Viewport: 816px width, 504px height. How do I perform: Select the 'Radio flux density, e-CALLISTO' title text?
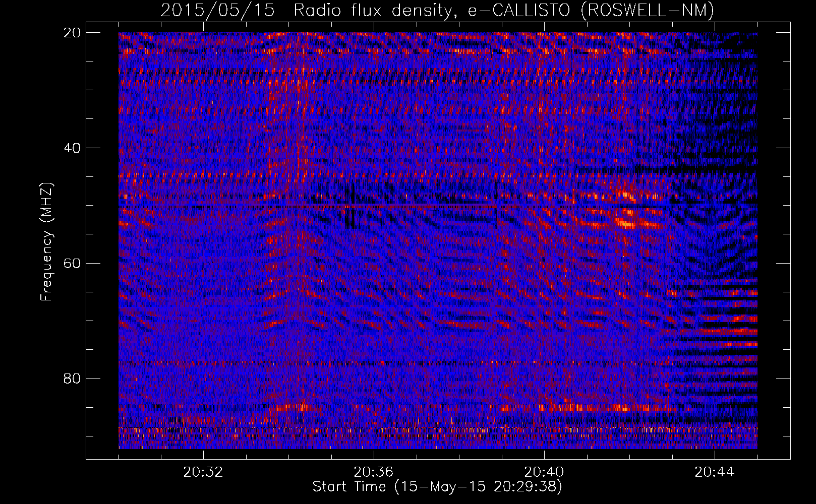coord(432,11)
